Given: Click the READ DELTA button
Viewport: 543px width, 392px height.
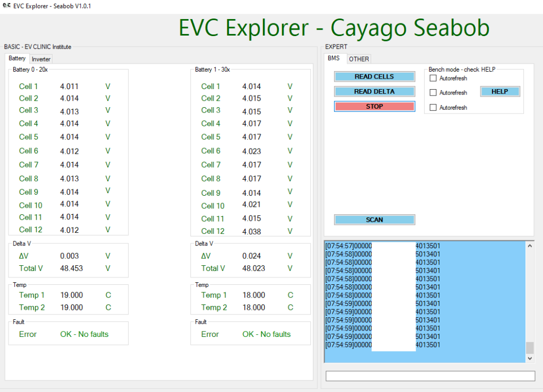Looking at the screenshot, I should click(x=374, y=91).
